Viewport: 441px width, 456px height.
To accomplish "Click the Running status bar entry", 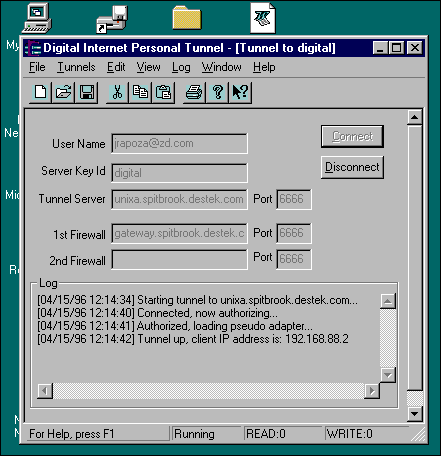I will point(207,434).
